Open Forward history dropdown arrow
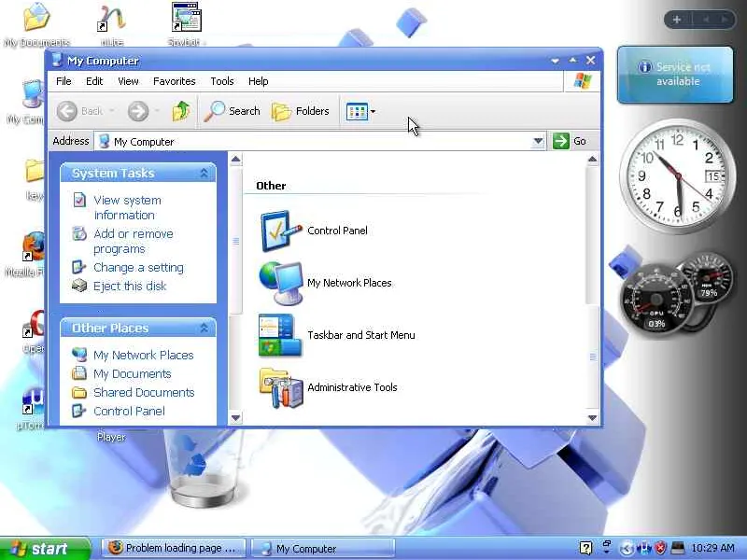Viewport: 747px width, 560px height. [x=157, y=111]
